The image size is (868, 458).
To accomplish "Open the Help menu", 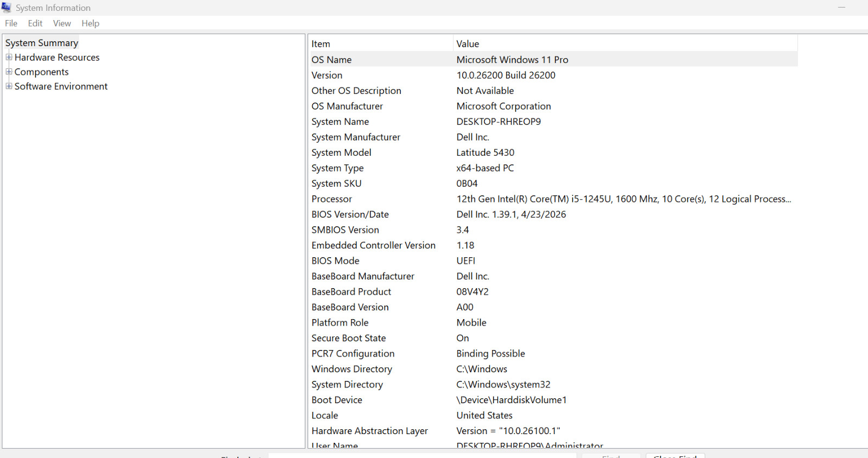I will click(x=91, y=23).
